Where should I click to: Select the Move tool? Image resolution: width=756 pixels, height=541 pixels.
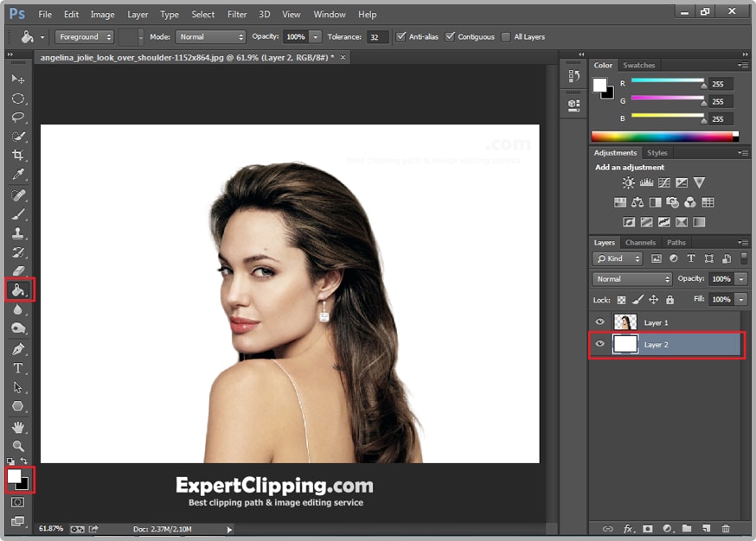point(16,77)
